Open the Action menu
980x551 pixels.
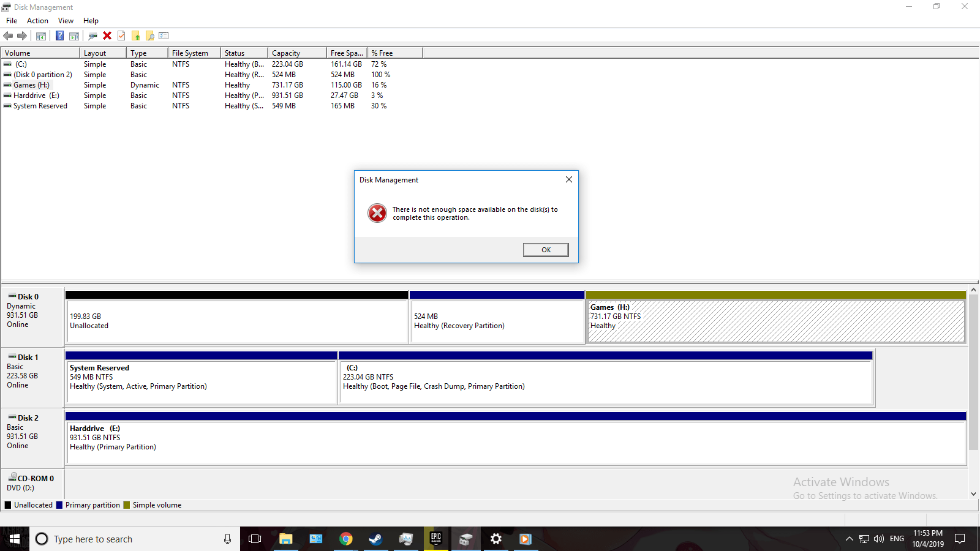coord(37,20)
